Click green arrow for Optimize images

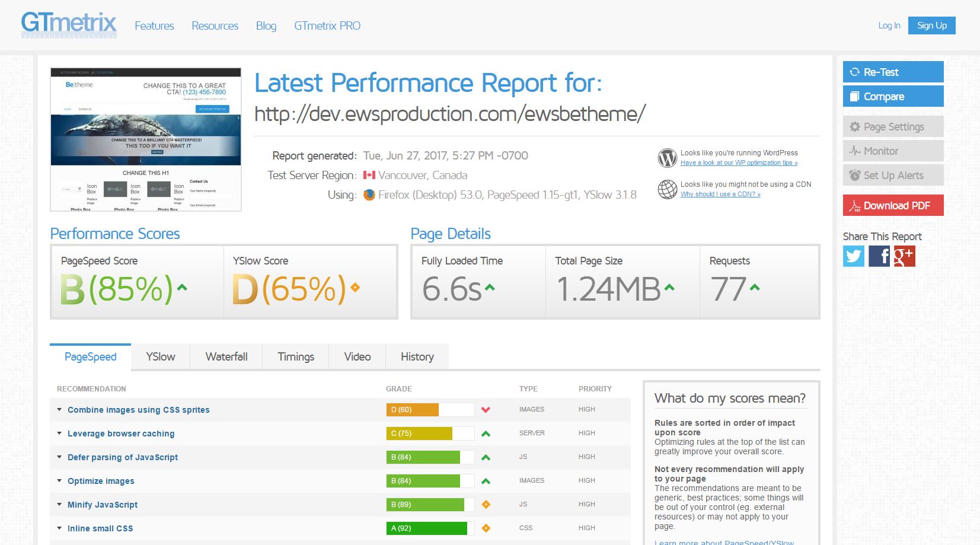[x=486, y=481]
